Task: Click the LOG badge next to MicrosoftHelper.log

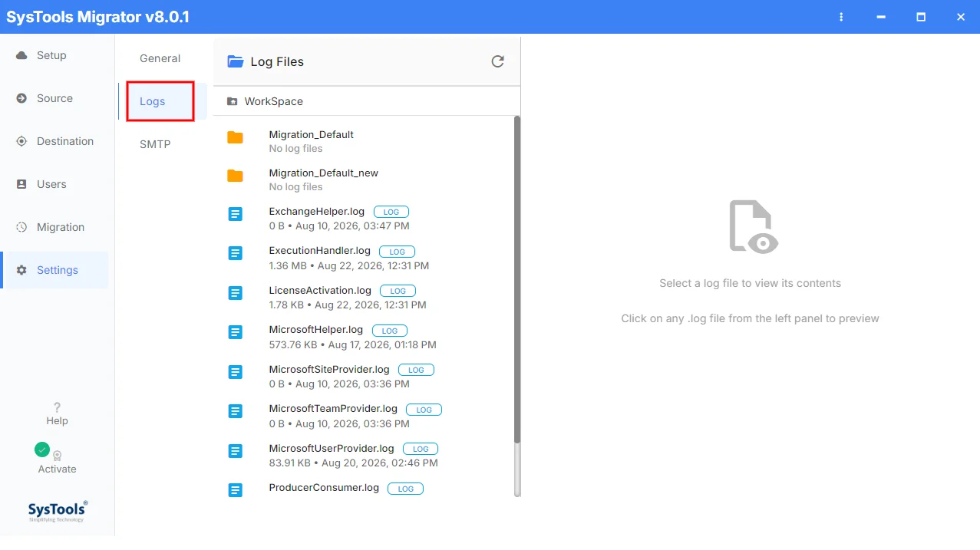Action: pos(390,331)
